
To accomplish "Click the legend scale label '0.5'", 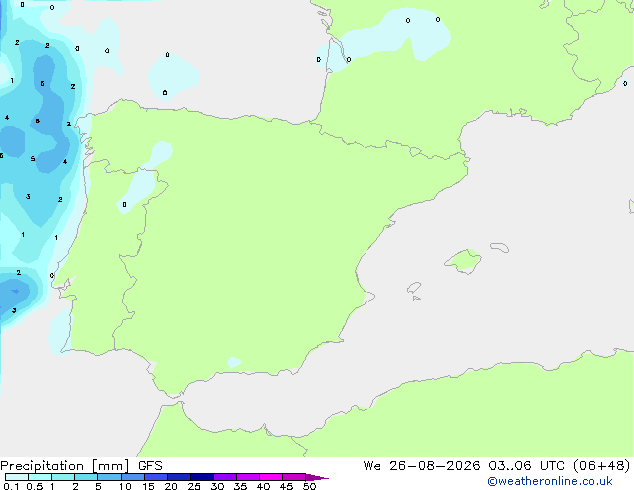I will tap(34, 486).
